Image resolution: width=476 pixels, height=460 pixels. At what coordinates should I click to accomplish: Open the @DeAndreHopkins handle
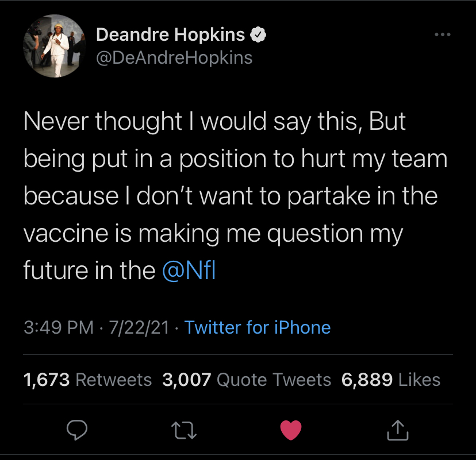point(174,58)
